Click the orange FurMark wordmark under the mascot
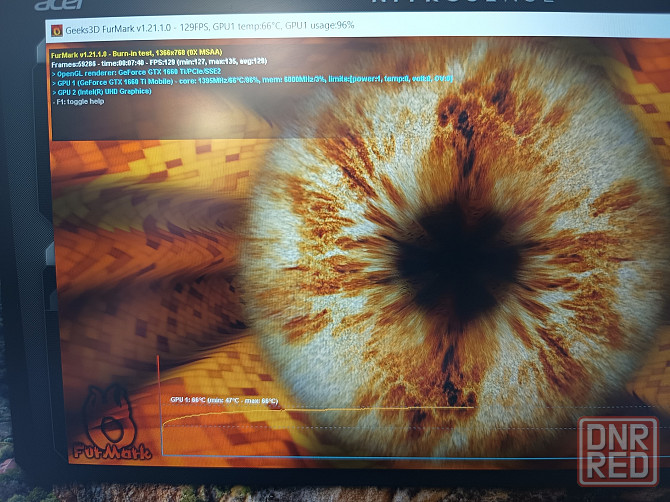The width and height of the screenshot is (670, 502). pos(111,452)
